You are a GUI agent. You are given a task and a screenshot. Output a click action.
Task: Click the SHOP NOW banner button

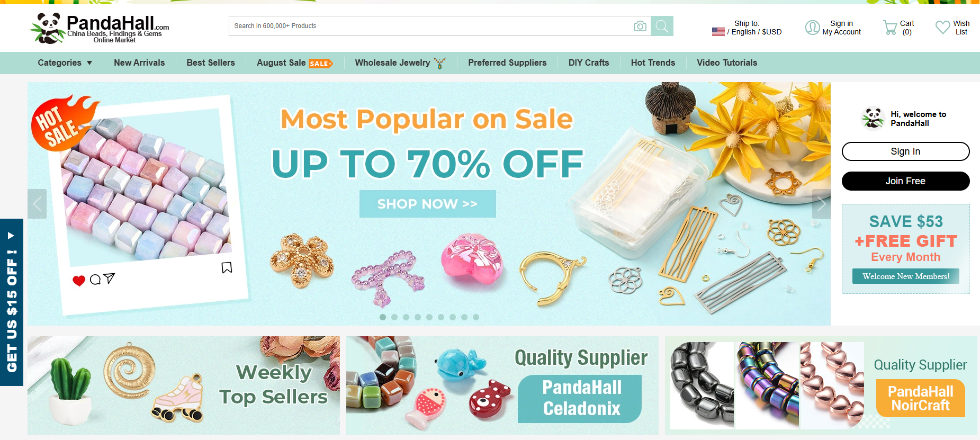pos(427,204)
